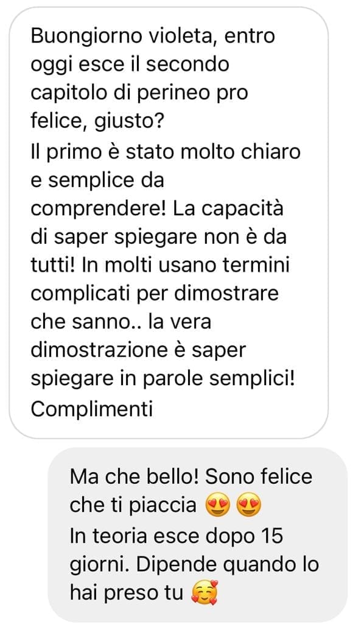The image size is (364, 624).
Task: Click the text 'che sanno.. la vera'
Action: 121,323
